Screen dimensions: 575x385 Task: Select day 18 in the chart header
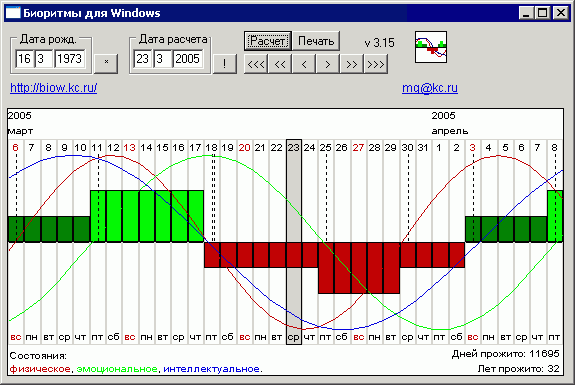211,147
